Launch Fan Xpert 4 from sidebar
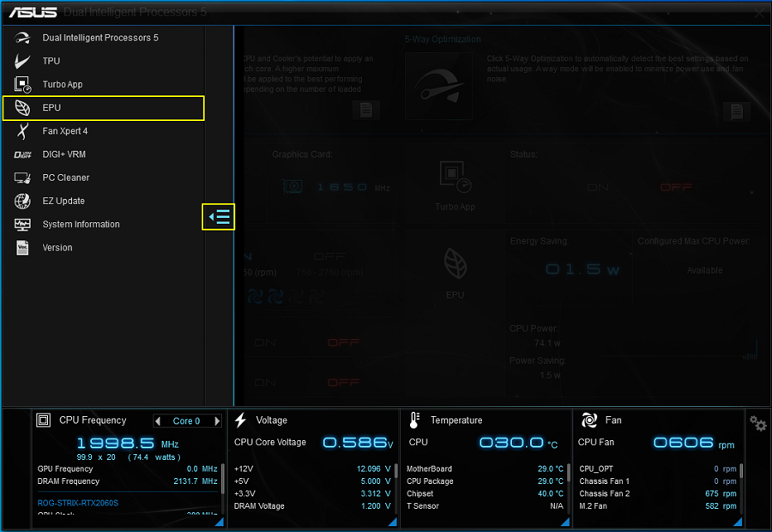This screenshot has width=772, height=532. pos(64,131)
